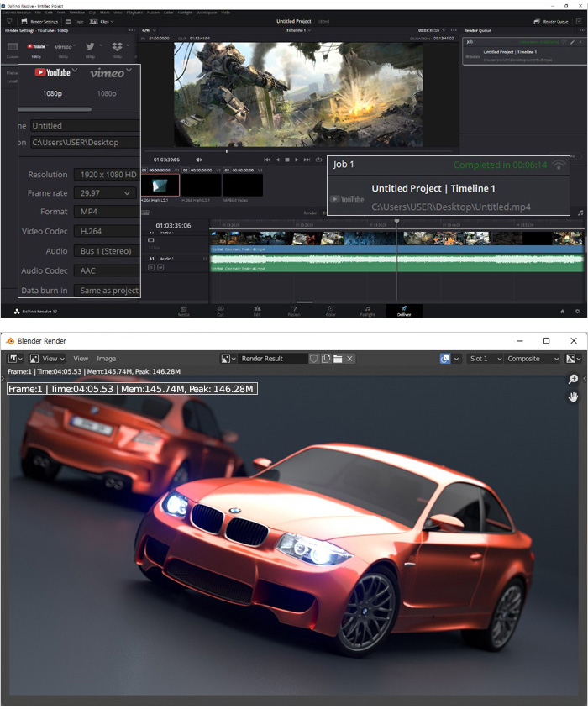The image size is (588, 709).
Task: Toggle loop playback in the viewer
Action: (x=318, y=160)
